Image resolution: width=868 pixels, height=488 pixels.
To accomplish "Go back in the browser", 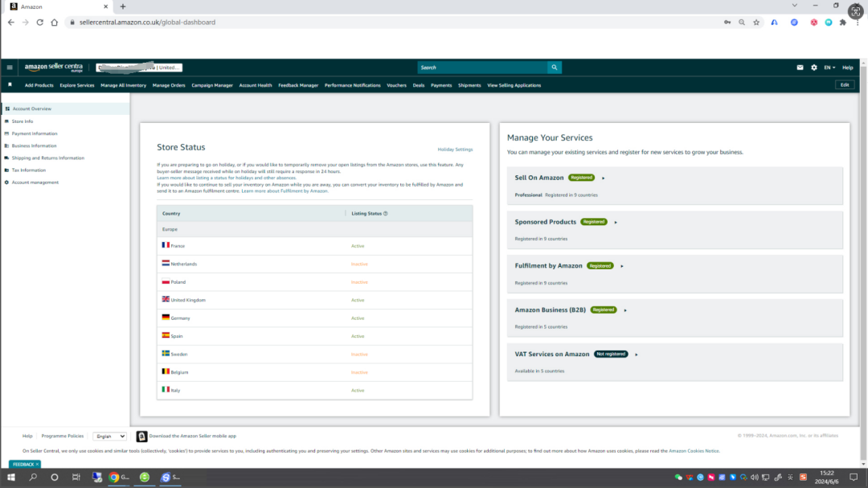I will 11,23.
